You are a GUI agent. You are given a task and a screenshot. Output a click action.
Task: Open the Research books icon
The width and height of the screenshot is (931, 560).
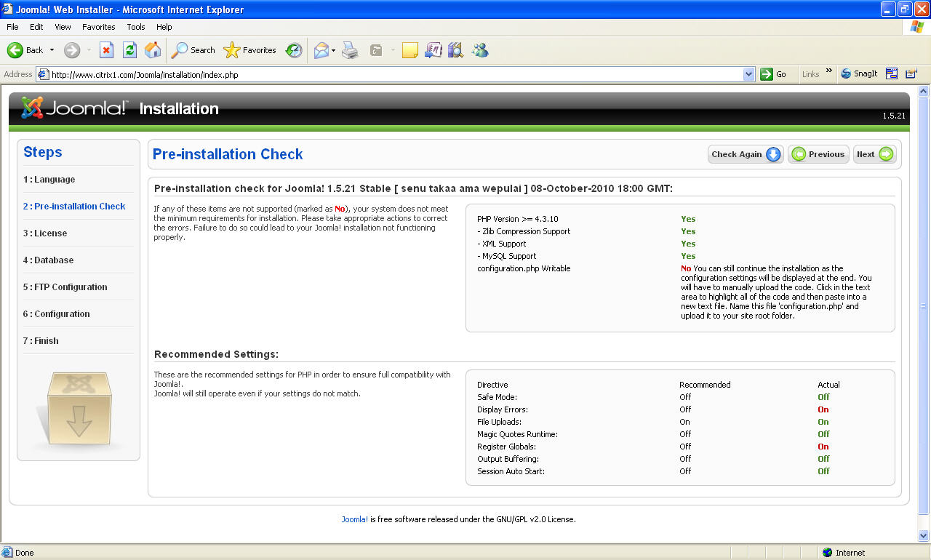pos(456,50)
